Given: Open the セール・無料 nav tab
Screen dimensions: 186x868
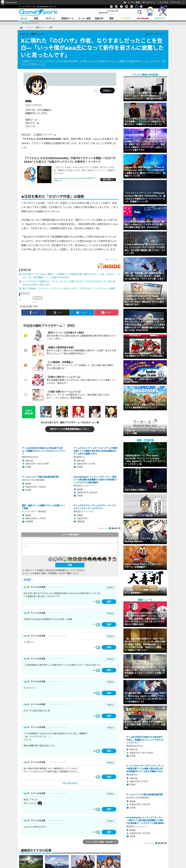Looking at the screenshot, I should click(x=84, y=19).
